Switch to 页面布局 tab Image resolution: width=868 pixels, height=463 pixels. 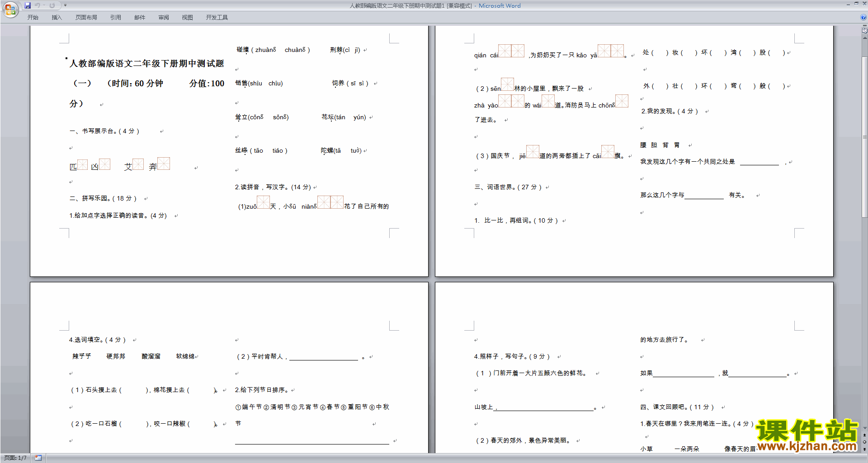click(x=86, y=18)
